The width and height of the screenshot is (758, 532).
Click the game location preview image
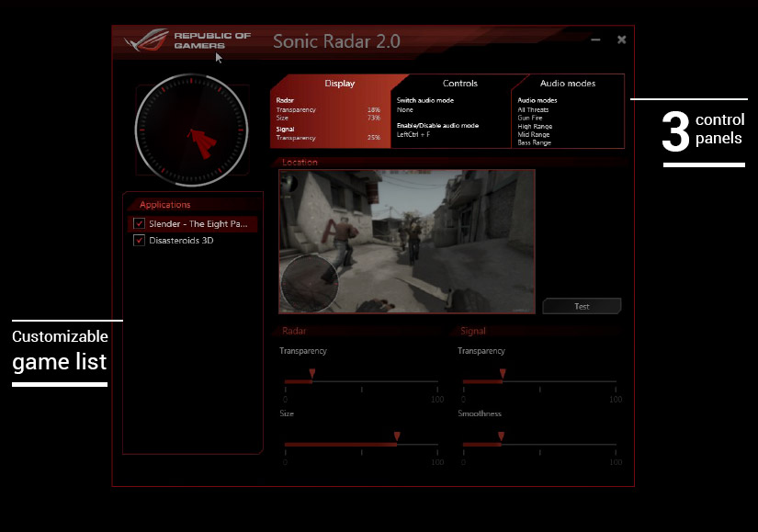(406, 241)
